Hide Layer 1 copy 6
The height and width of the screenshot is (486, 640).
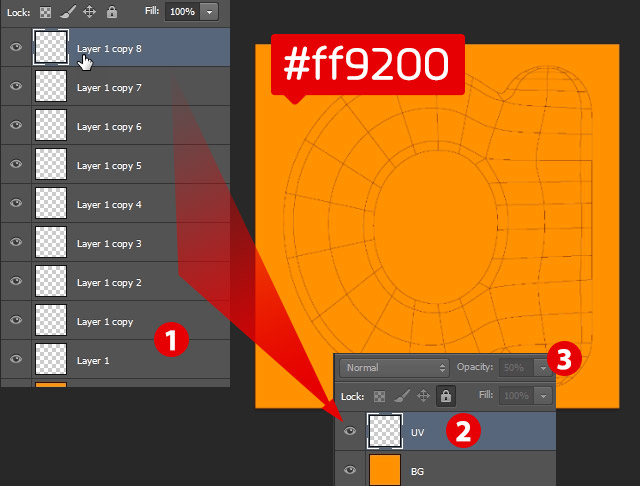[16, 125]
